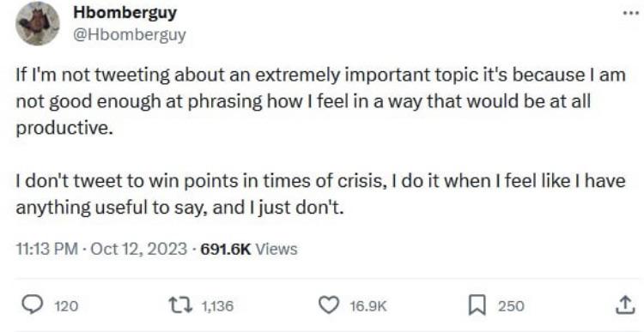Open Hbomberguy's profile avatar picture

(x=38, y=24)
